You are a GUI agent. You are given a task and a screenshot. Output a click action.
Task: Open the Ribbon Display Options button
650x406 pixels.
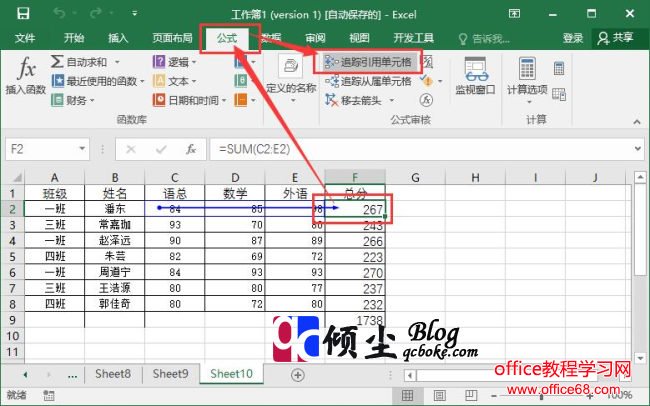click(514, 14)
